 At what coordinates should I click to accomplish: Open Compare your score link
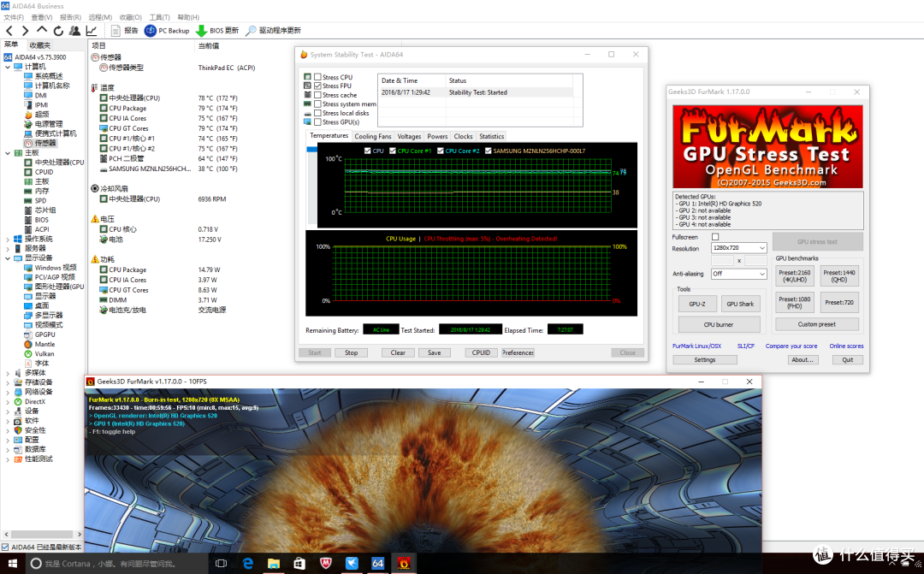pos(791,346)
